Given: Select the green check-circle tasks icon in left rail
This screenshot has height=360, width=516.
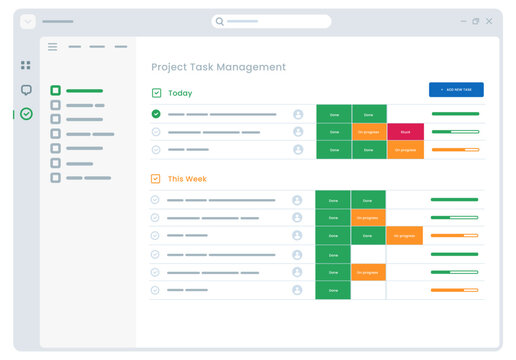Looking at the screenshot, I should [x=26, y=114].
